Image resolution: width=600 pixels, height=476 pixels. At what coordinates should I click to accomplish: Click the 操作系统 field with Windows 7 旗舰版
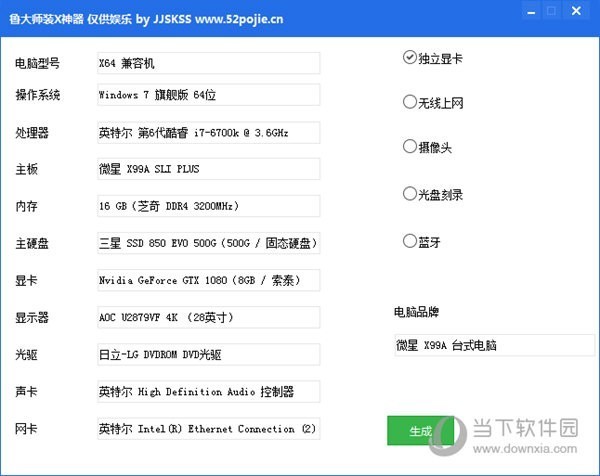209,95
